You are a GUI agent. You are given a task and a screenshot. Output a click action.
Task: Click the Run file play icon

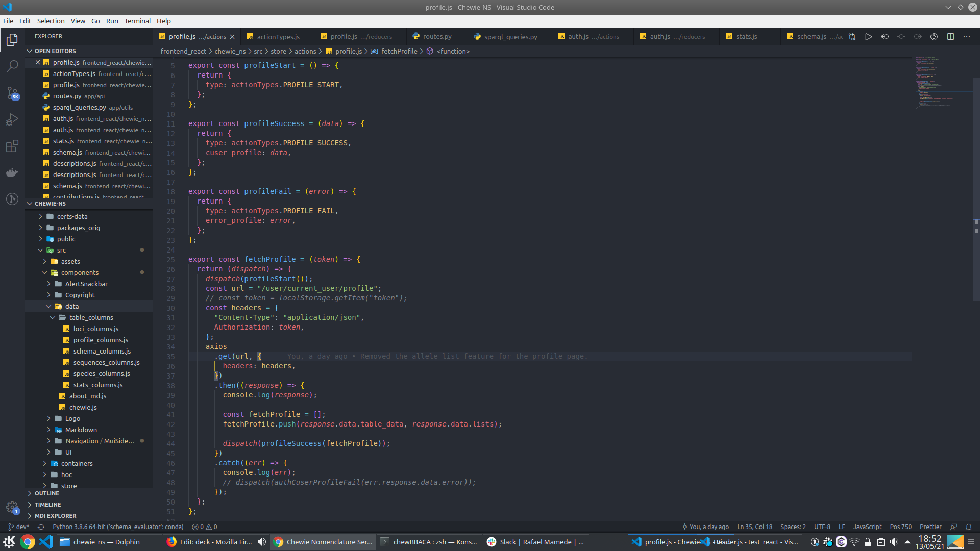click(x=868, y=37)
